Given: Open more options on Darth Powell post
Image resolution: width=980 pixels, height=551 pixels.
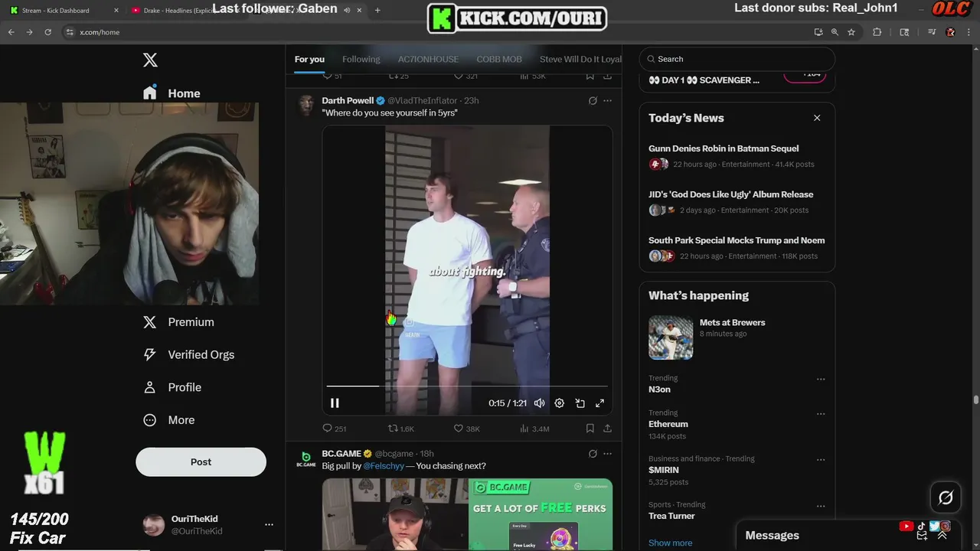Looking at the screenshot, I should coord(607,100).
